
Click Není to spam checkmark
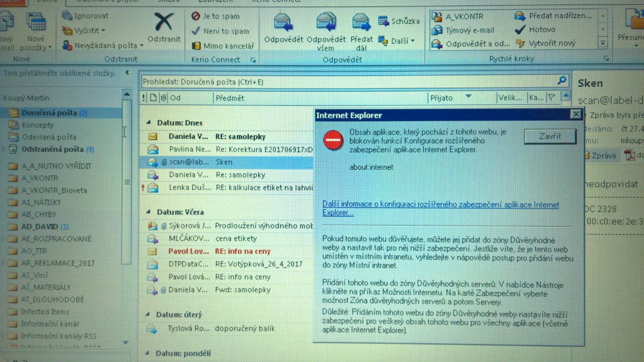click(196, 31)
